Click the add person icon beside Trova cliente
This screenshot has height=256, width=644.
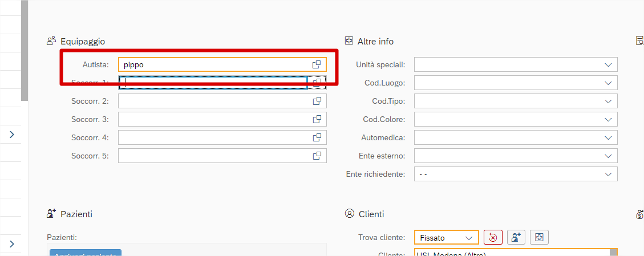[516, 237]
